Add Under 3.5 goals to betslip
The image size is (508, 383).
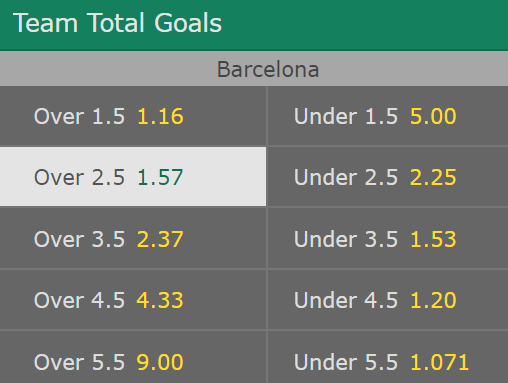click(x=388, y=238)
